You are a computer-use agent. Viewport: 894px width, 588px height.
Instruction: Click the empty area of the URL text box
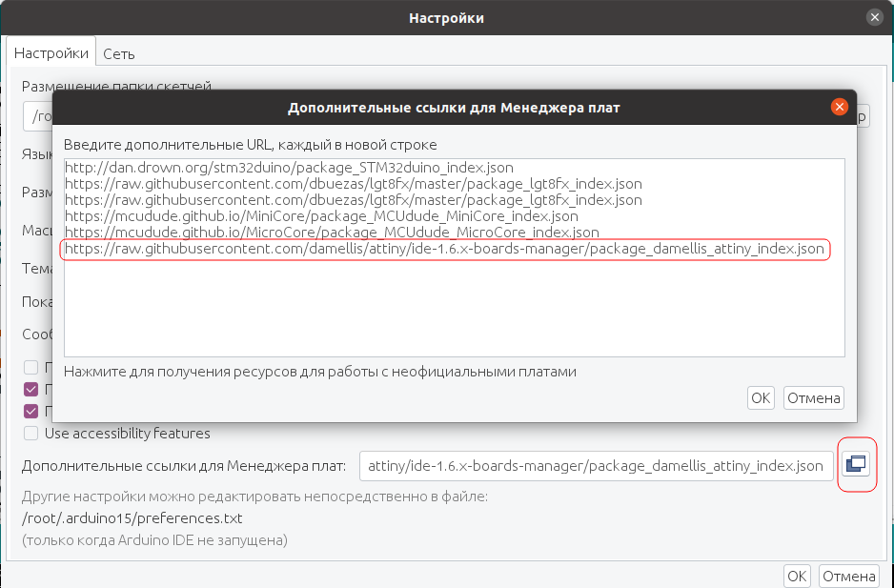coord(454,308)
